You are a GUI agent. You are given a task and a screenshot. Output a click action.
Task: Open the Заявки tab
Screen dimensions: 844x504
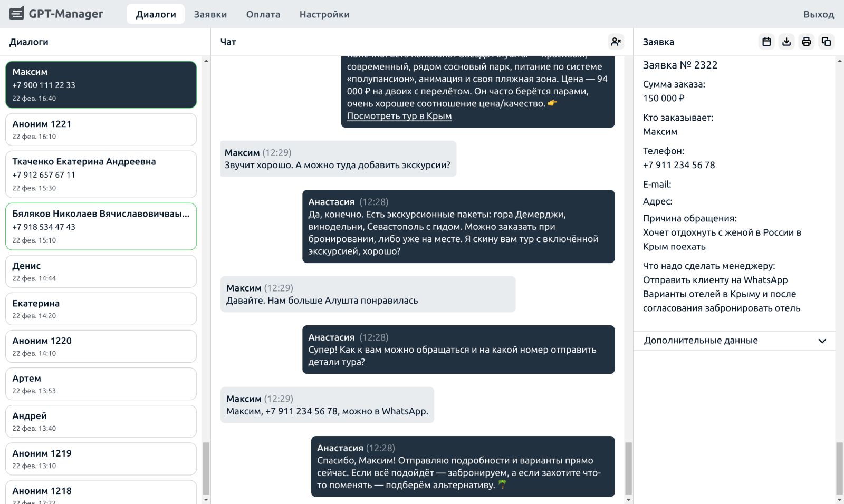[x=210, y=14]
